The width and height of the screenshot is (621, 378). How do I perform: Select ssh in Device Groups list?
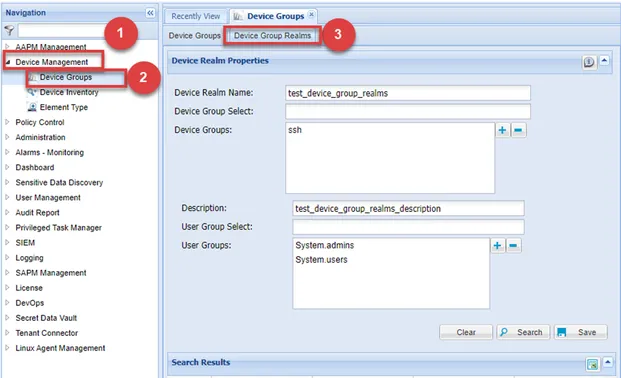[x=295, y=130]
